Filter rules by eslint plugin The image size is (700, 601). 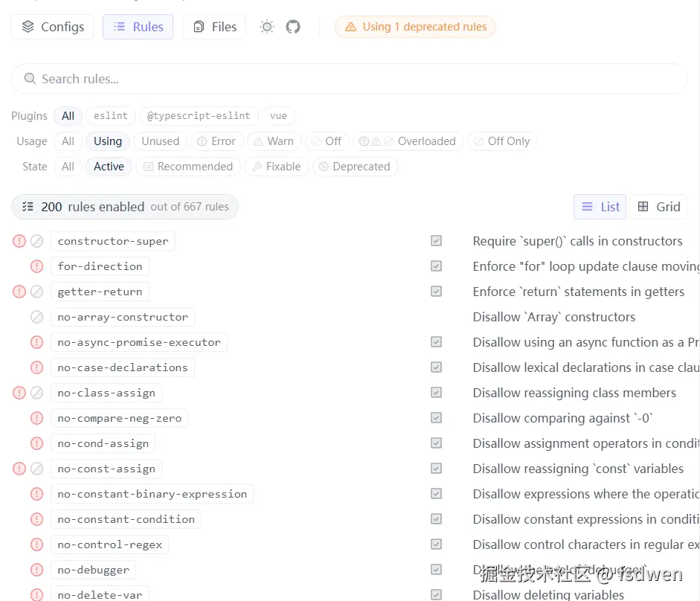coord(111,115)
